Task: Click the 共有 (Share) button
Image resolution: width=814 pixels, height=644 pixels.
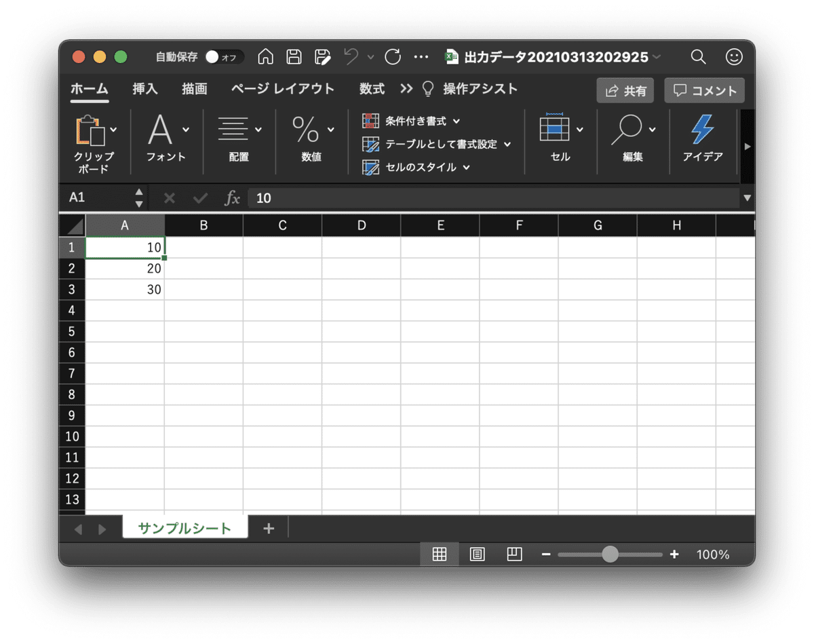Action: (x=625, y=90)
